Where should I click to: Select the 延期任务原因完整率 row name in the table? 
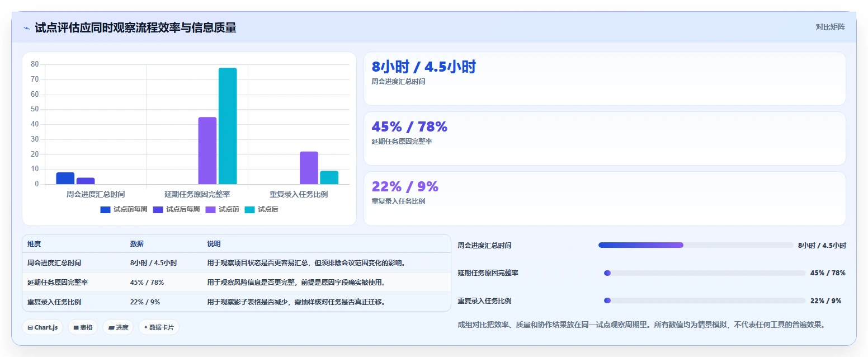58,283
